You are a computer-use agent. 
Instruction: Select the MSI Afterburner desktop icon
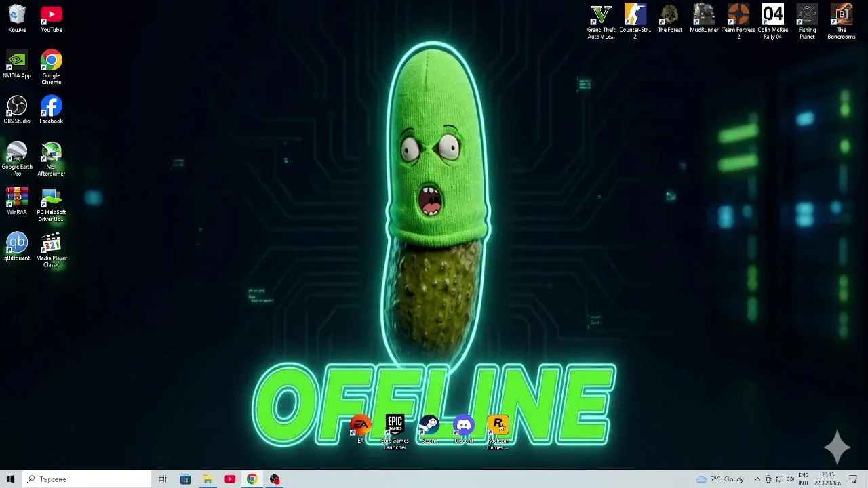[51, 159]
